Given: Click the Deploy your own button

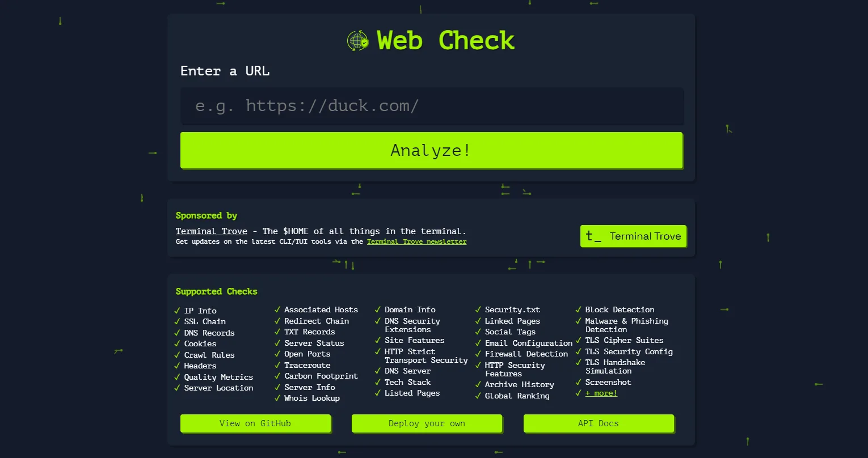Looking at the screenshot, I should click(x=427, y=423).
